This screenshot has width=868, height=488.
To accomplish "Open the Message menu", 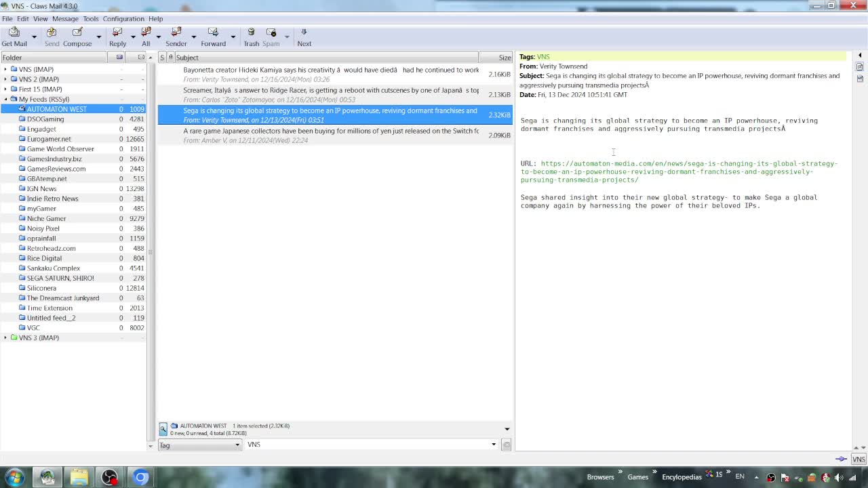I will (65, 19).
